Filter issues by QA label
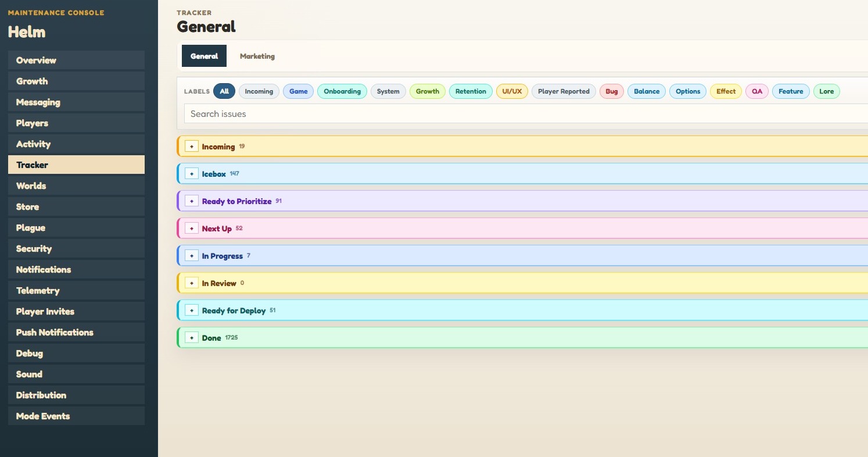This screenshot has width=868, height=457. [757, 91]
